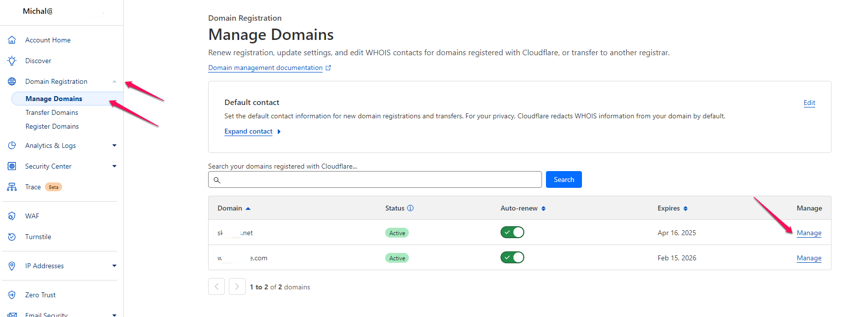Click the Active status of .com domain
The height and width of the screenshot is (317, 868).
[397, 258]
